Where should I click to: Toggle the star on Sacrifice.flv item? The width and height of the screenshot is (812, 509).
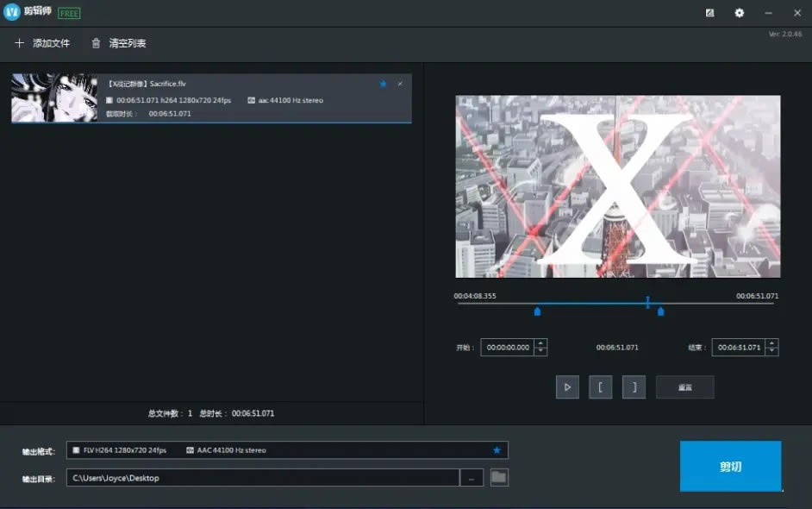pyautogui.click(x=383, y=84)
